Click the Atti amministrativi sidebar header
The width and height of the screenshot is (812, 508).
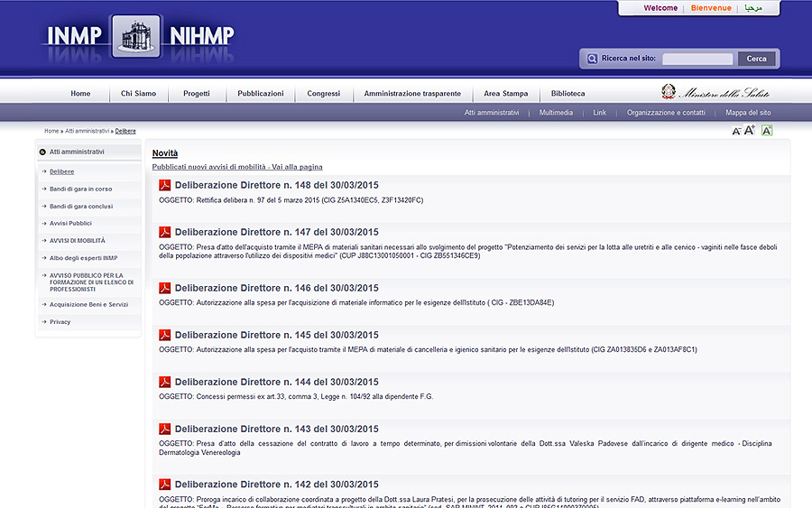(77, 152)
